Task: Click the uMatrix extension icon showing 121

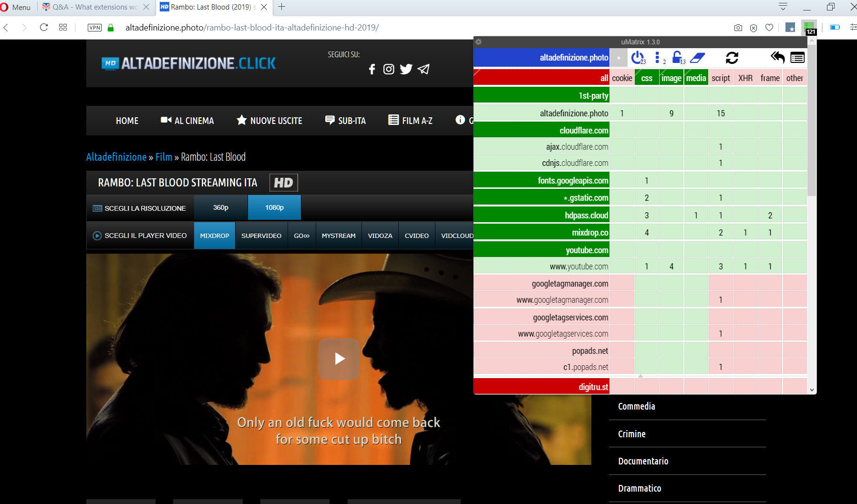Action: pyautogui.click(x=809, y=28)
